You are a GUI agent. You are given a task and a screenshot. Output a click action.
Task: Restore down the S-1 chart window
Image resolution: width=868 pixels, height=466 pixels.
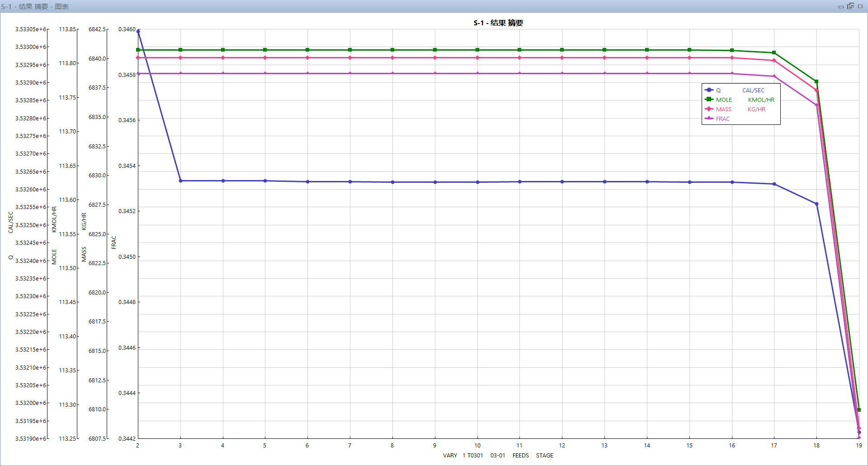[850, 6]
